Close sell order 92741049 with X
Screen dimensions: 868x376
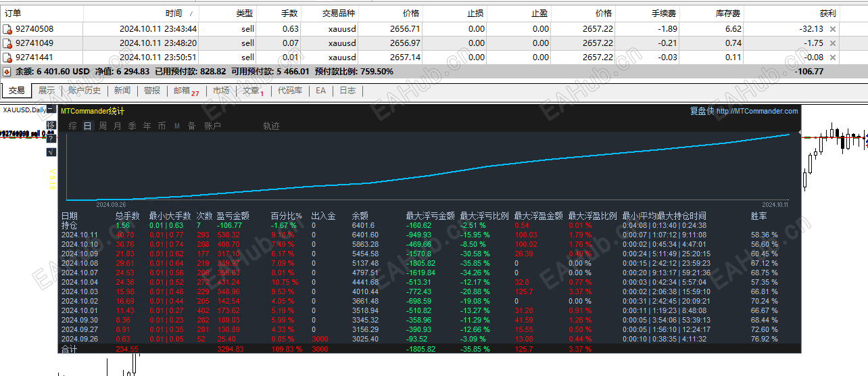(833, 43)
